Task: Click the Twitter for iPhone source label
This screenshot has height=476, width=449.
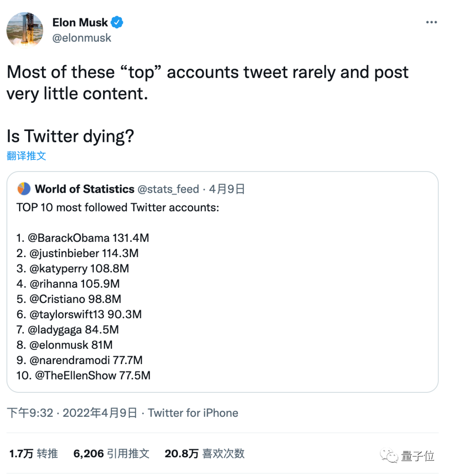Action: pos(193,413)
